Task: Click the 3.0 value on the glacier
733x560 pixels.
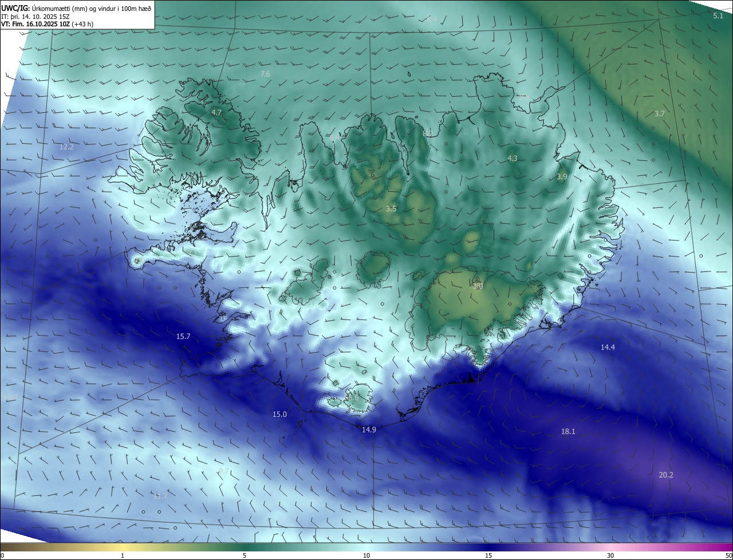Action: click(x=478, y=286)
